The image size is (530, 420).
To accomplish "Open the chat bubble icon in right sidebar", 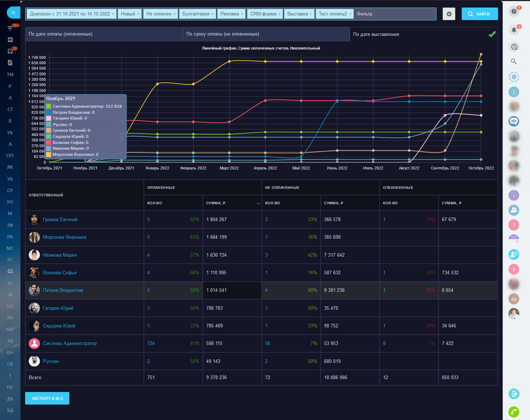I will coord(514,47).
